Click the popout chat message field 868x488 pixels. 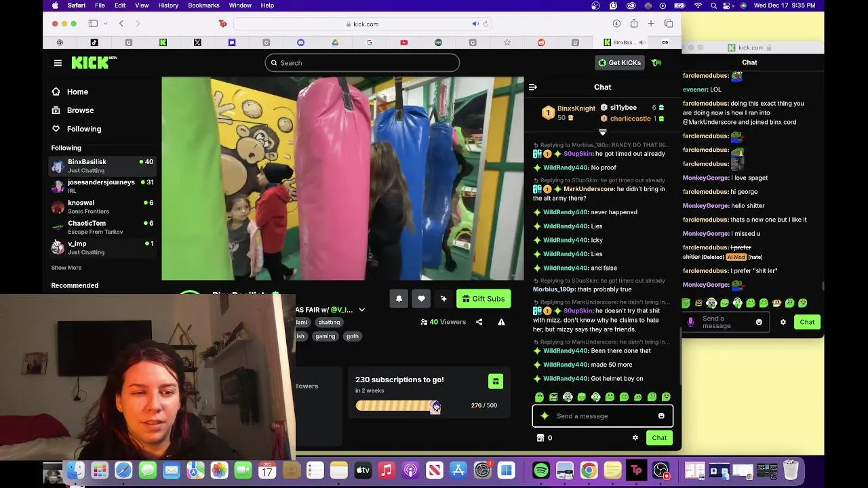click(725, 322)
